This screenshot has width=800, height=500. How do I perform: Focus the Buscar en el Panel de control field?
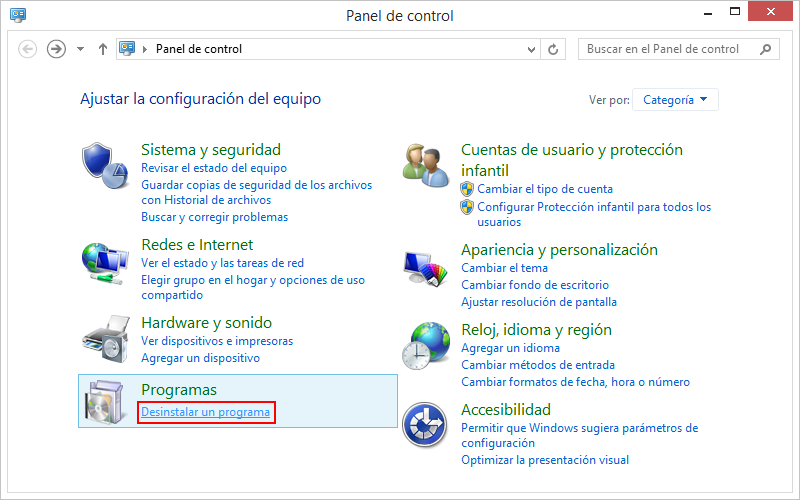point(679,49)
